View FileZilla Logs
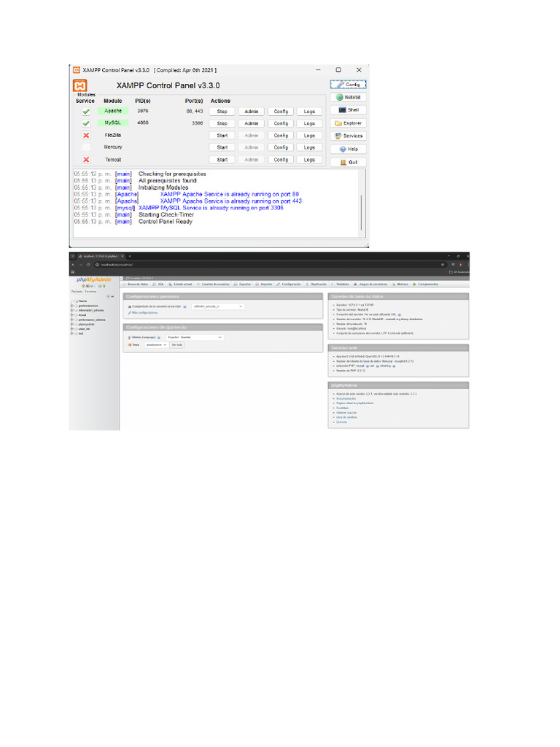 309,135
